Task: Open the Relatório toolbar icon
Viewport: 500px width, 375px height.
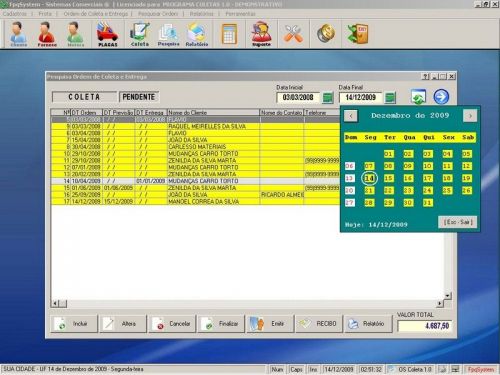Action: pyautogui.click(x=197, y=34)
